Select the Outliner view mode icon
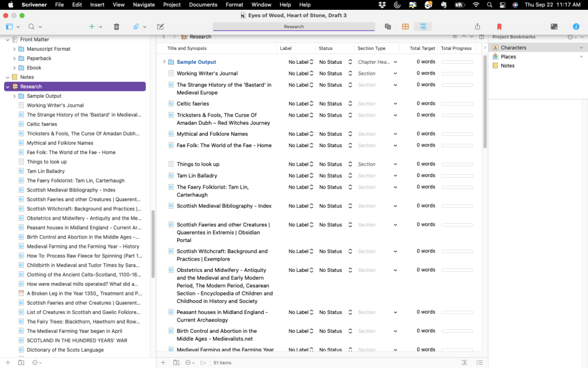The width and height of the screenshot is (588, 368). click(423, 26)
